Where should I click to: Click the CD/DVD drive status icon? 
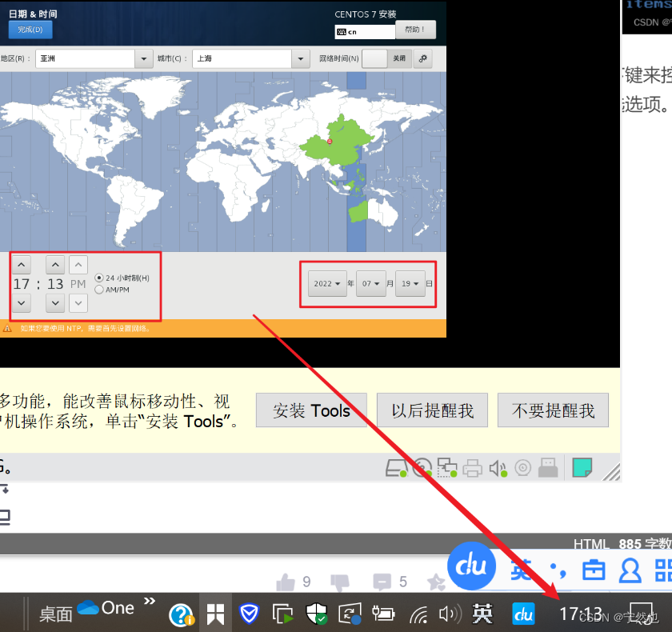[x=421, y=468]
